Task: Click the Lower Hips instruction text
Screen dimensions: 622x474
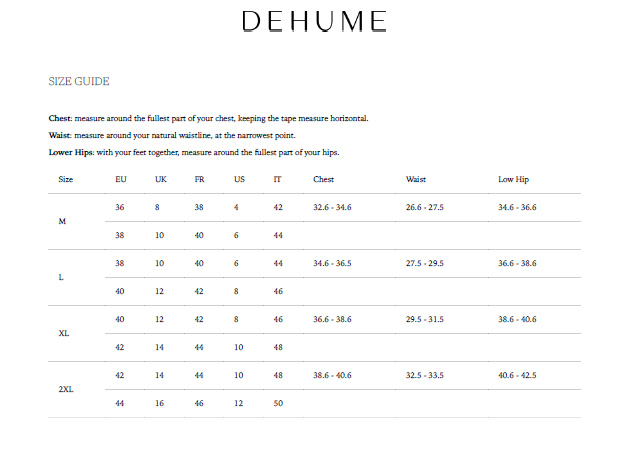Action: click(x=194, y=152)
